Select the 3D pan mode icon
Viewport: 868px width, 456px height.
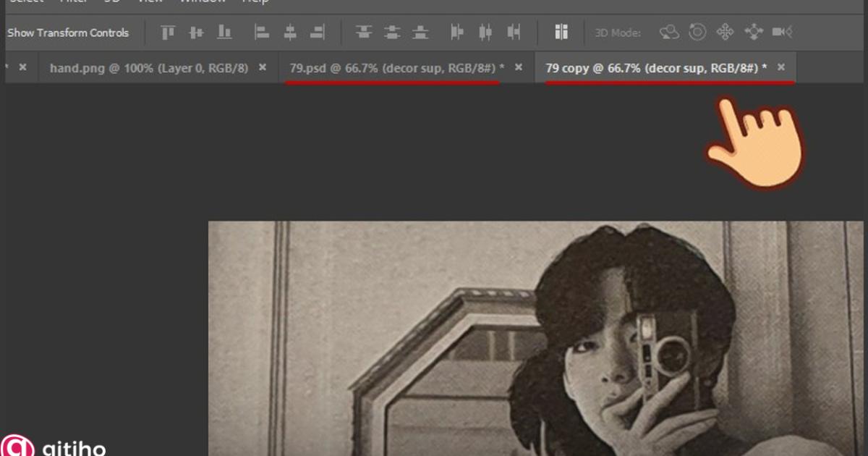(725, 33)
